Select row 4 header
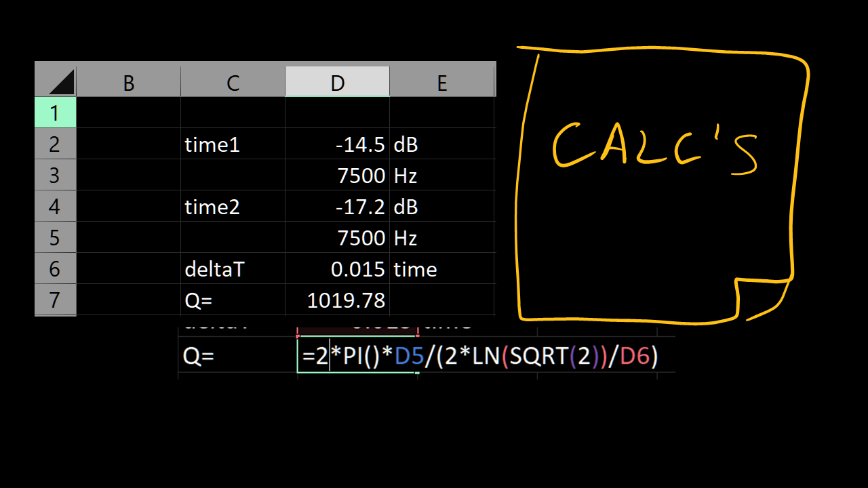 point(56,206)
